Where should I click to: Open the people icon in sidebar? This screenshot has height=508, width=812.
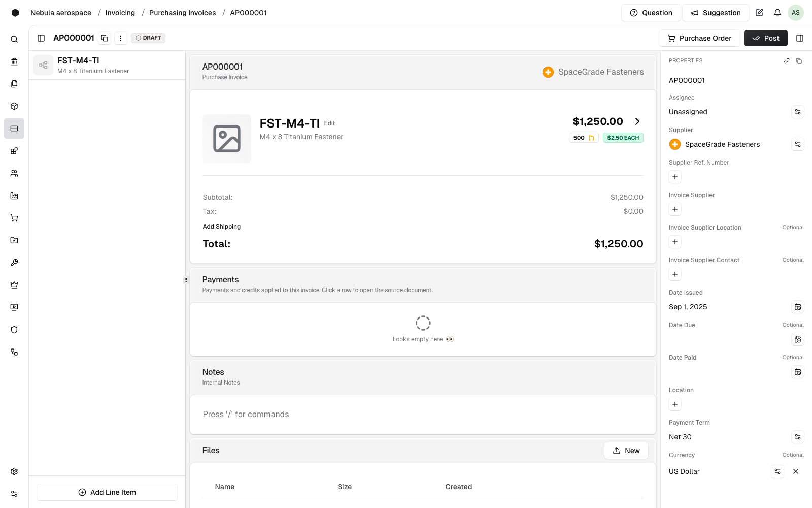14,173
